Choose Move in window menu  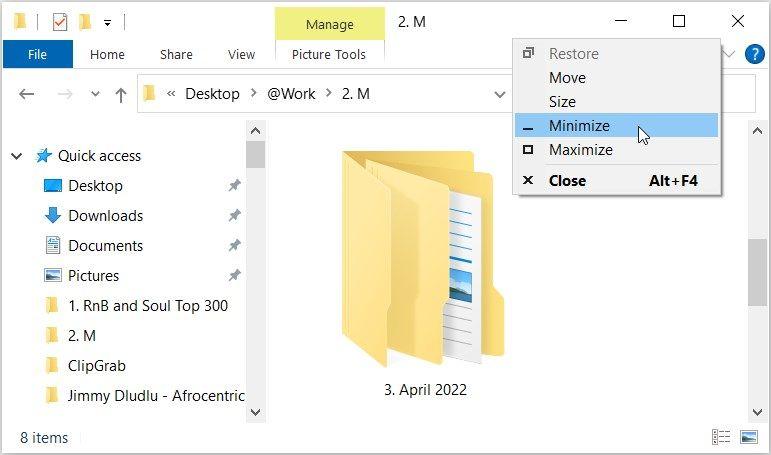617,78
